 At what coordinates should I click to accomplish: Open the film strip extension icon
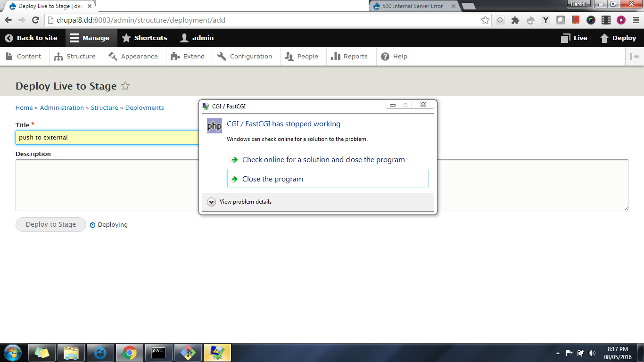[606, 20]
